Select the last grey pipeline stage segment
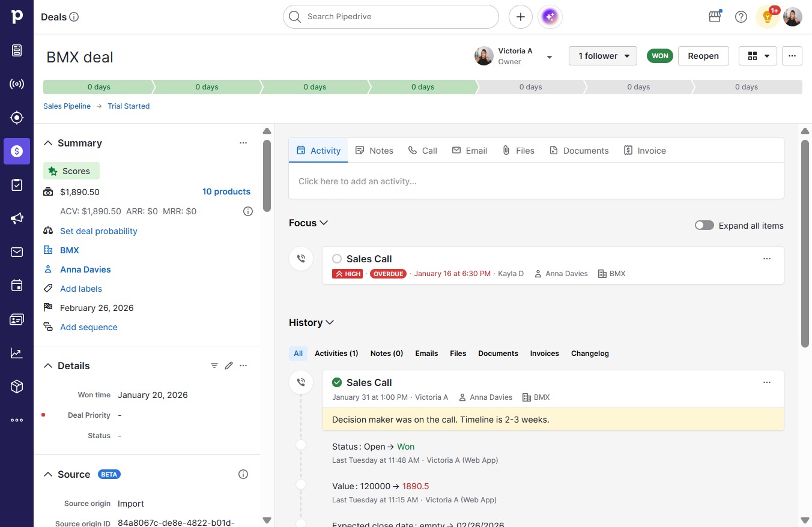Image resolution: width=812 pixels, height=527 pixels. pyautogui.click(x=747, y=87)
